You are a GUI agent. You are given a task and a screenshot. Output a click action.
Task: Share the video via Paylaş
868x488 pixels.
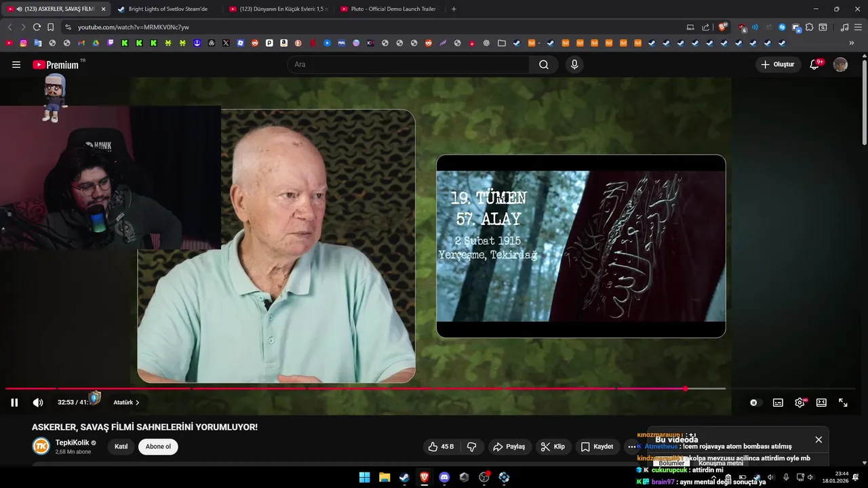coord(509,447)
